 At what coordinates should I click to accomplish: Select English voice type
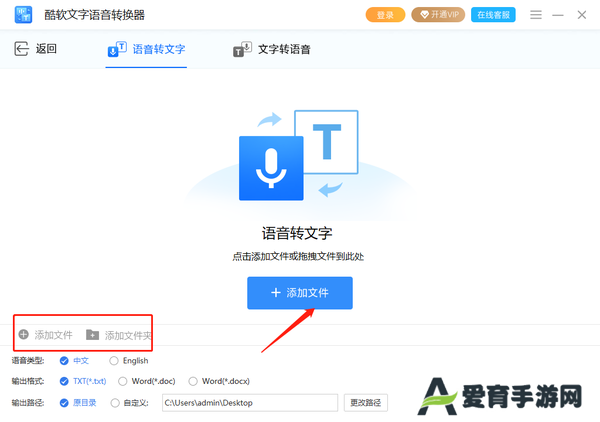pyautogui.click(x=129, y=360)
